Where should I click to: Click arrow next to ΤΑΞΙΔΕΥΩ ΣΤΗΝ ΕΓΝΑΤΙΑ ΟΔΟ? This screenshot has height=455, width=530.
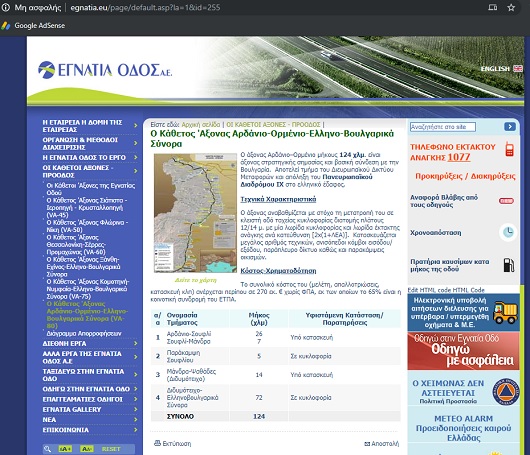(136, 375)
